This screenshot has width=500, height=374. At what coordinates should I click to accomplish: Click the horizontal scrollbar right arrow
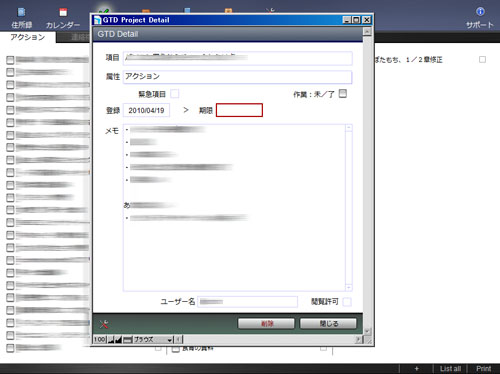coord(358,340)
